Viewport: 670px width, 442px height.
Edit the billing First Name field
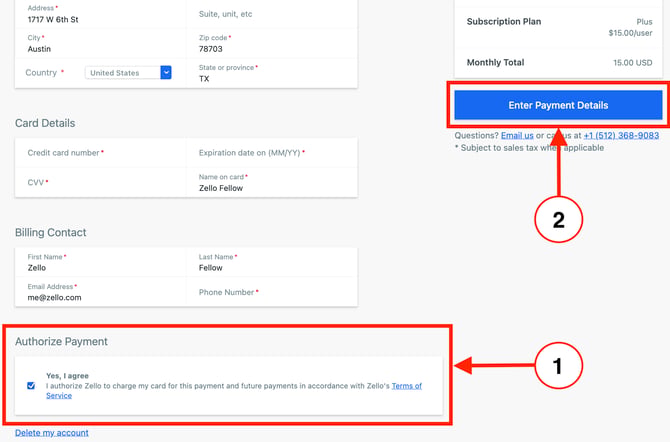[x=101, y=262]
